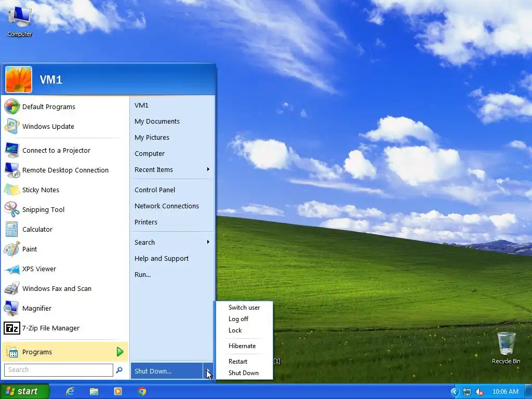Click VM1 username in menu header

click(51, 79)
